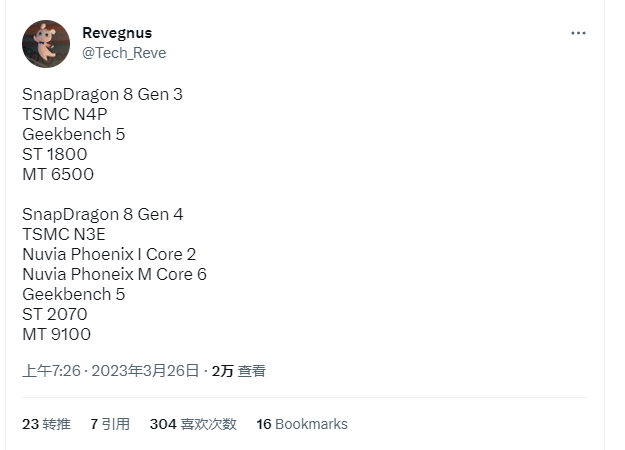This screenshot has height=450, width=625.
Task: Click the "Nuvia Phoenix I Core 2" line
Action: [x=109, y=254]
